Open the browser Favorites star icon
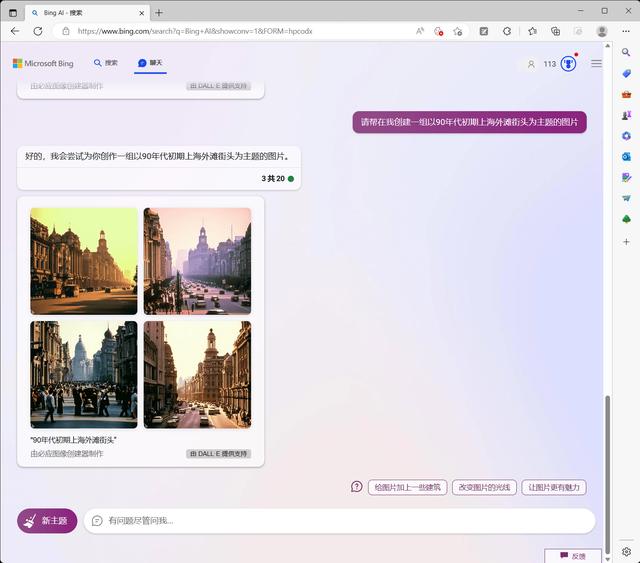 (530, 31)
